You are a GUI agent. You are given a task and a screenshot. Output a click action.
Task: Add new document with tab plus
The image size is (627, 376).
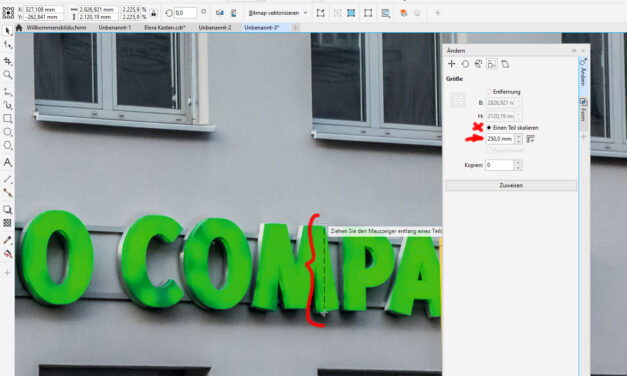[296, 28]
